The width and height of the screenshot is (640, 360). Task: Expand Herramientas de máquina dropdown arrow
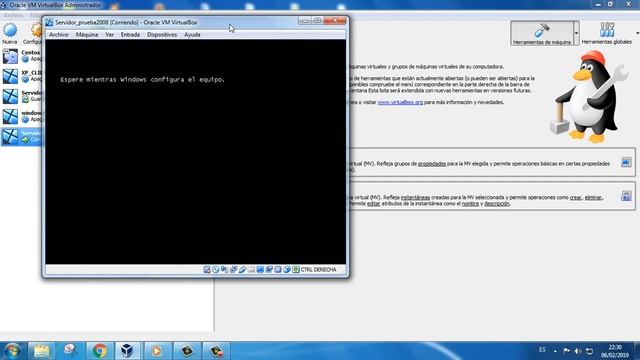[576, 33]
